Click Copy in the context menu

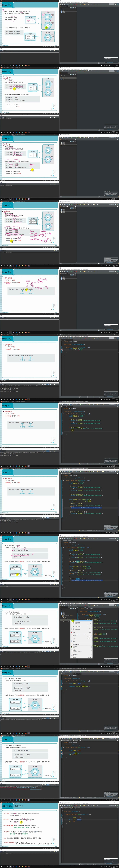[x=73, y=628]
